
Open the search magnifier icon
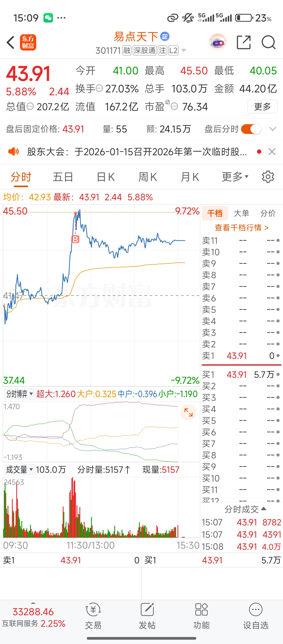(x=269, y=42)
